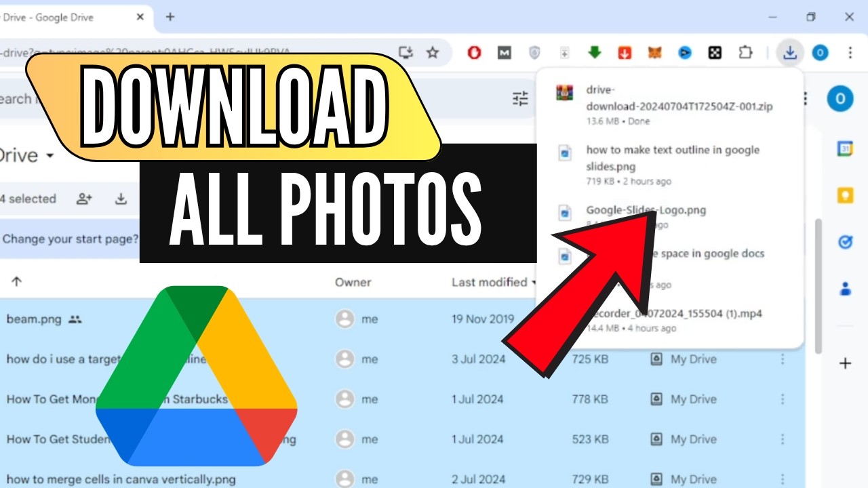Open the red O extension icon

coord(474,52)
